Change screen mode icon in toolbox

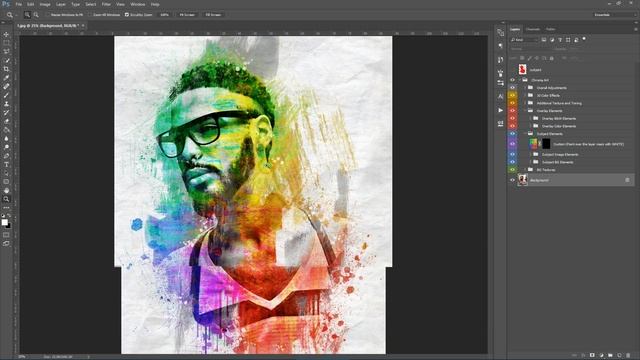(x=6, y=243)
